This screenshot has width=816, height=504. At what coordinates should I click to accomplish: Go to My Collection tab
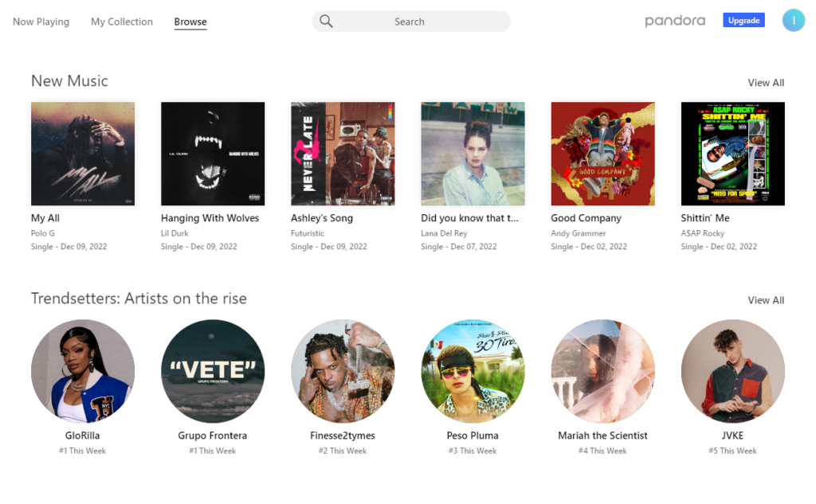(122, 21)
